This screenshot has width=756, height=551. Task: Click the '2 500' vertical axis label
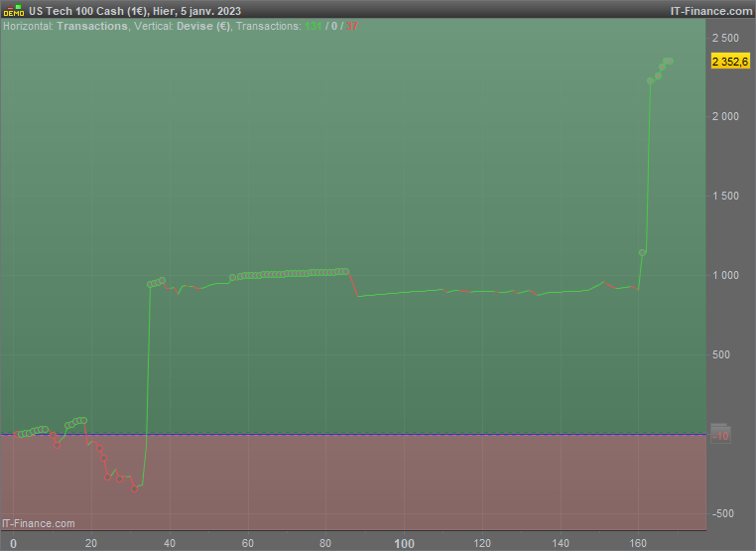click(x=725, y=38)
